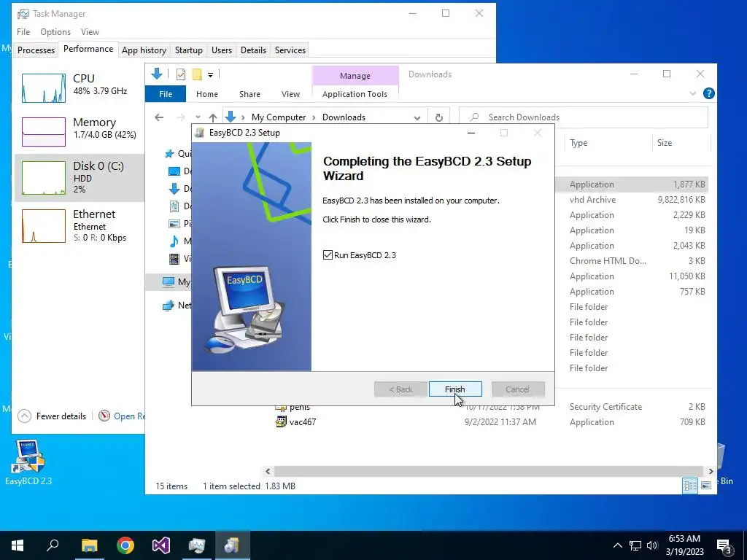Open the File tab in Explorer ribbon
Image resolution: width=747 pixels, height=560 pixels.
[166, 94]
